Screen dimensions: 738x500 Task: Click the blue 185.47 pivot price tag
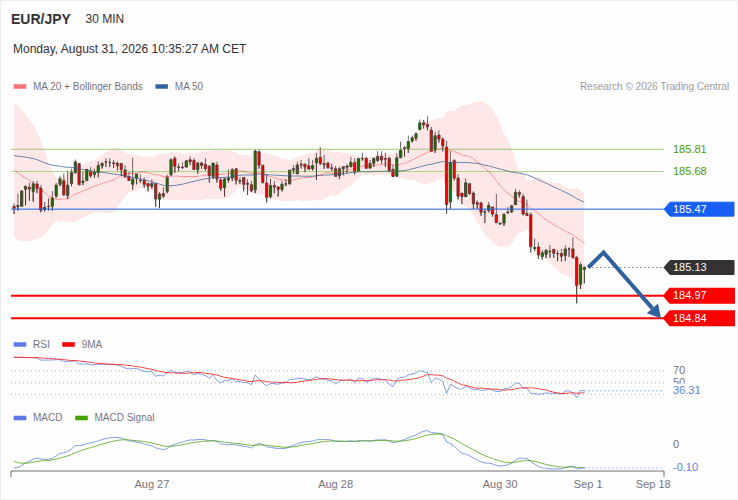[699, 209]
